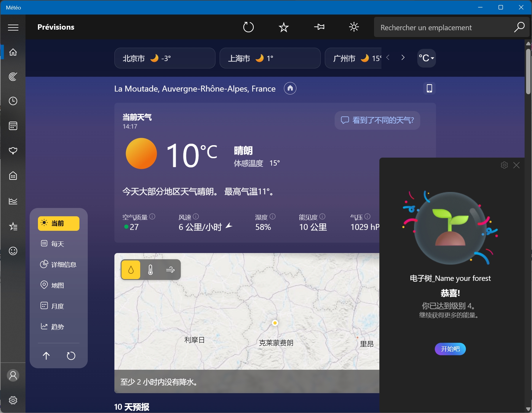Click visibility info icon
Screen dimensions: 532x413
click(322, 217)
